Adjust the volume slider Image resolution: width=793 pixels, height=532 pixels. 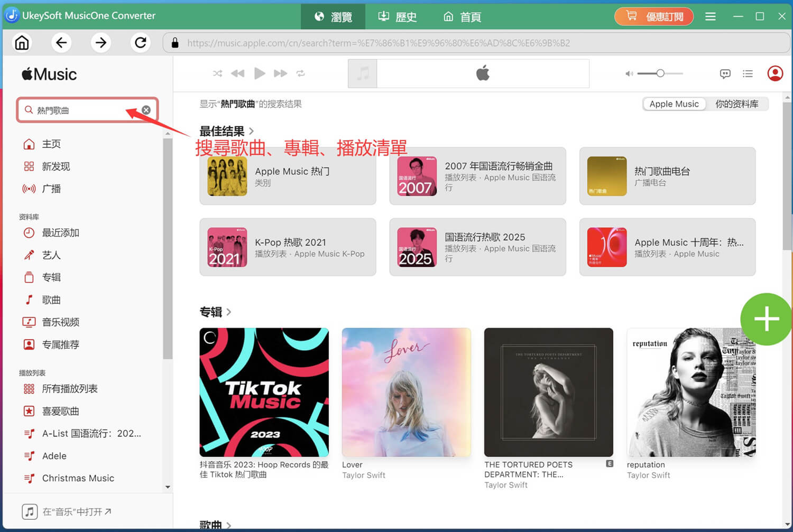point(661,73)
